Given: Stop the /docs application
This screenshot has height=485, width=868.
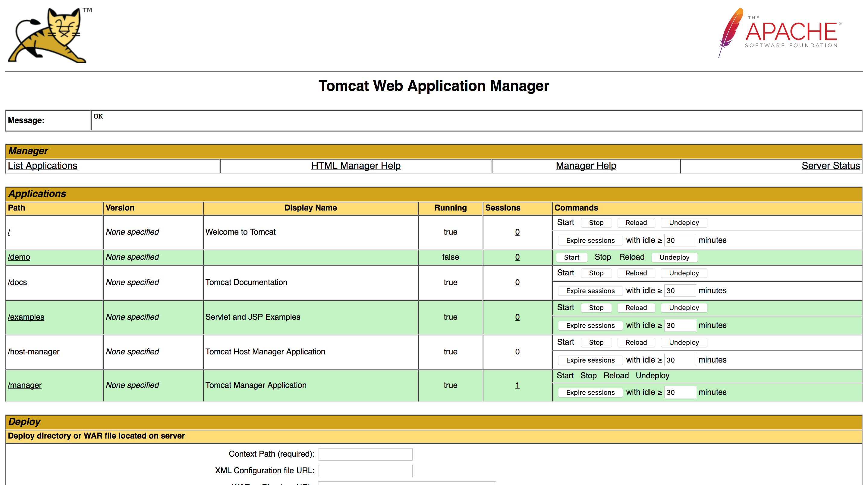Looking at the screenshot, I should click(x=596, y=273).
